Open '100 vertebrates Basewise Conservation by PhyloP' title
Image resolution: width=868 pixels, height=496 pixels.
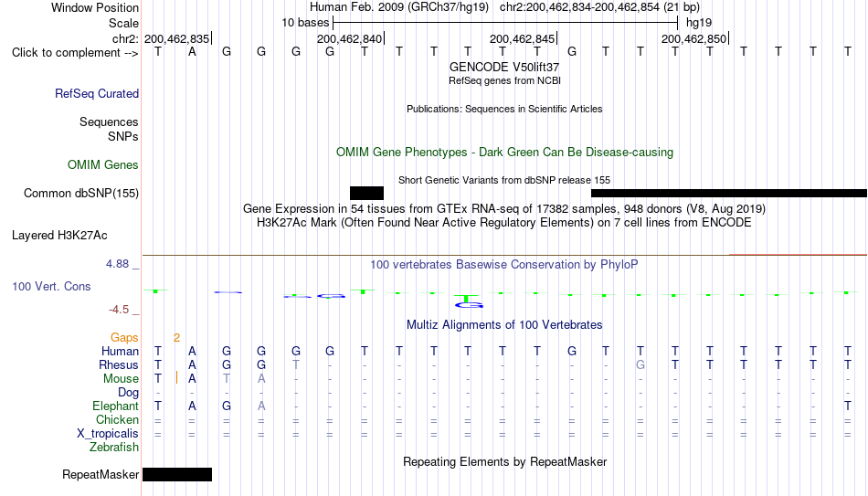click(504, 265)
